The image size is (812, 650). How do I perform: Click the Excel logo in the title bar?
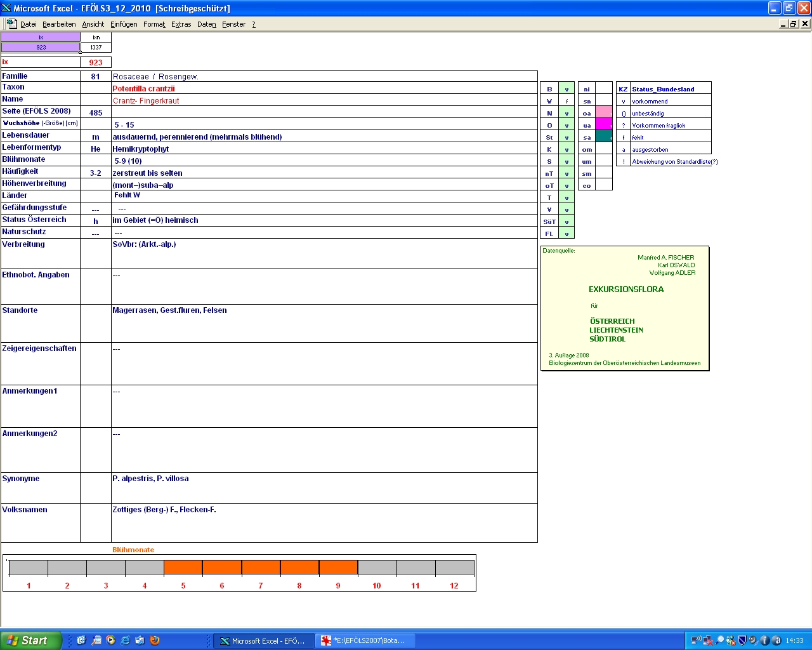[6, 8]
